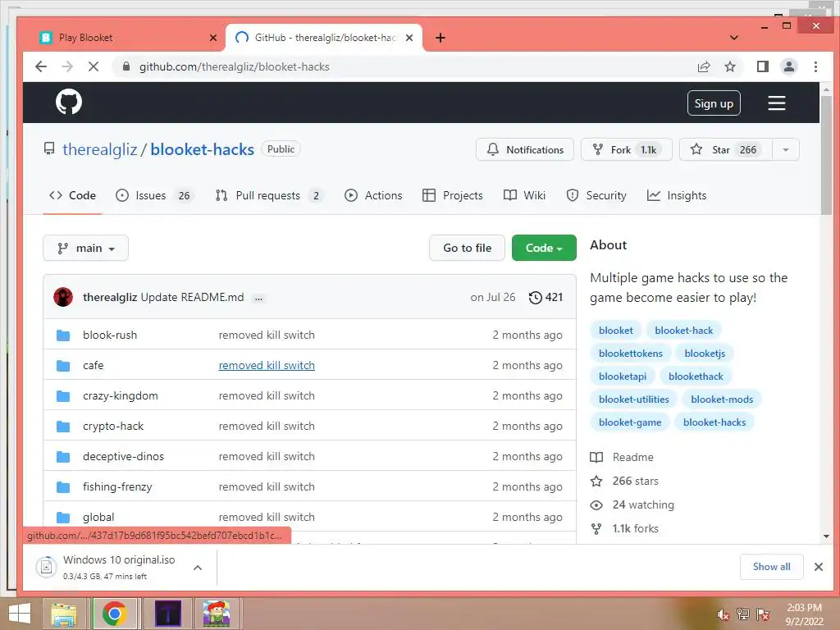Click the cafe folder icon
Screen dimensions: 840x630
(x=63, y=365)
